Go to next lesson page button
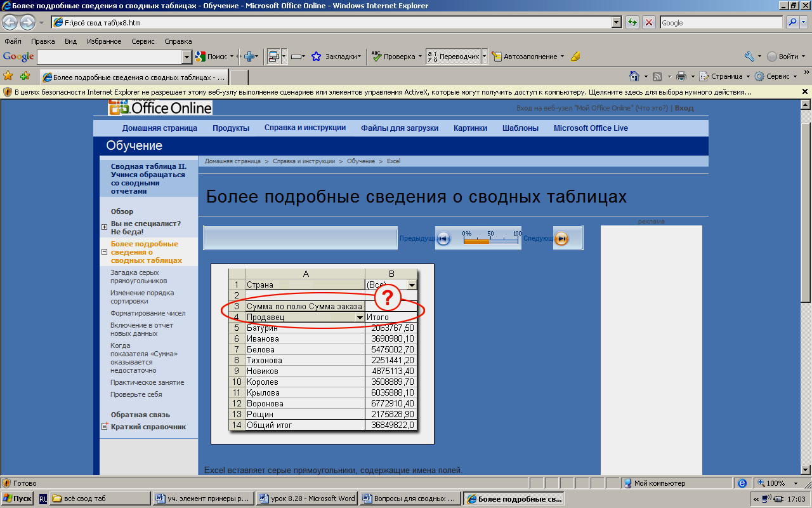 coord(561,238)
